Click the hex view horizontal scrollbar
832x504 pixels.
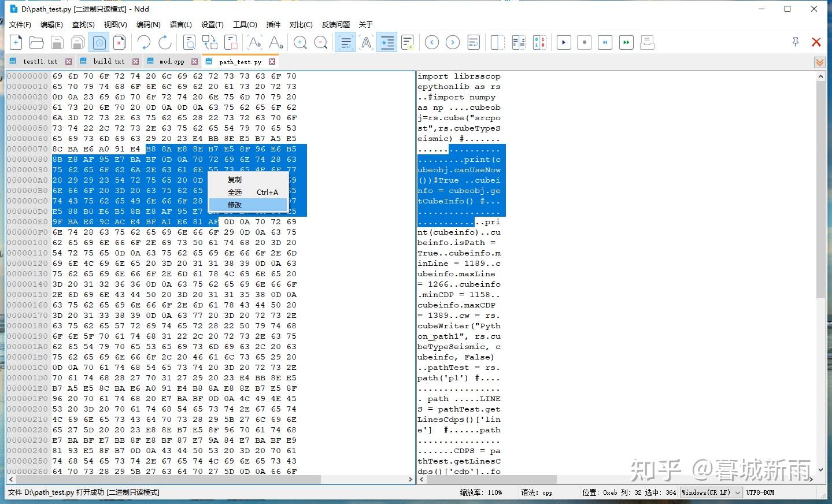208,479
